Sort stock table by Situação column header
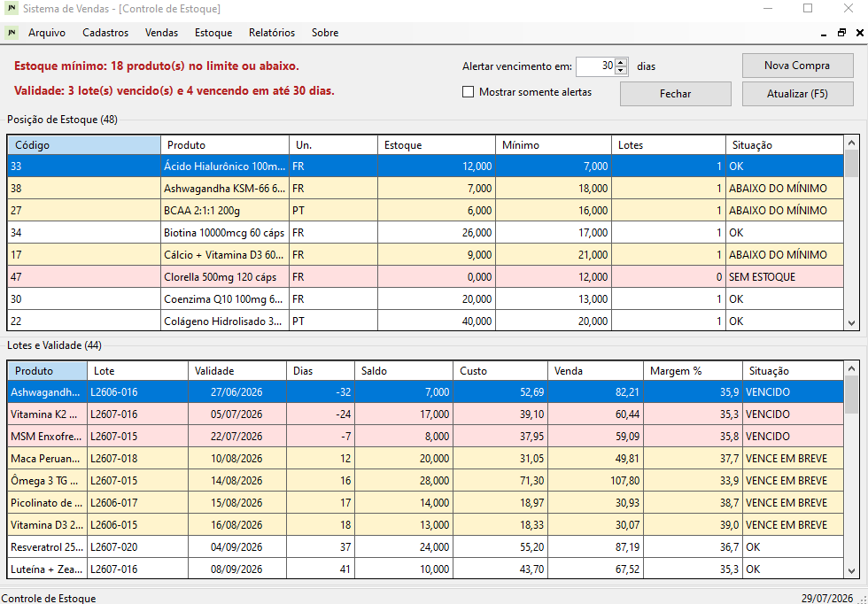The image size is (868, 604). [x=785, y=145]
